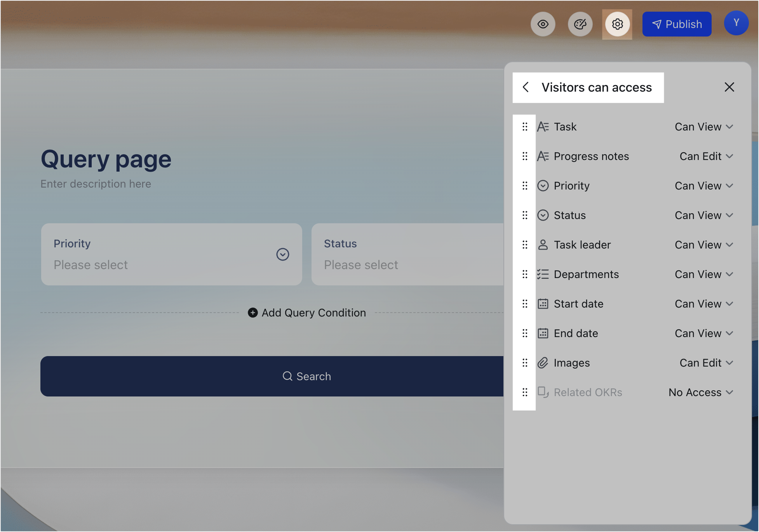Open the preview eye icon in the toolbar
Image resolution: width=759 pixels, height=532 pixels.
click(x=543, y=24)
